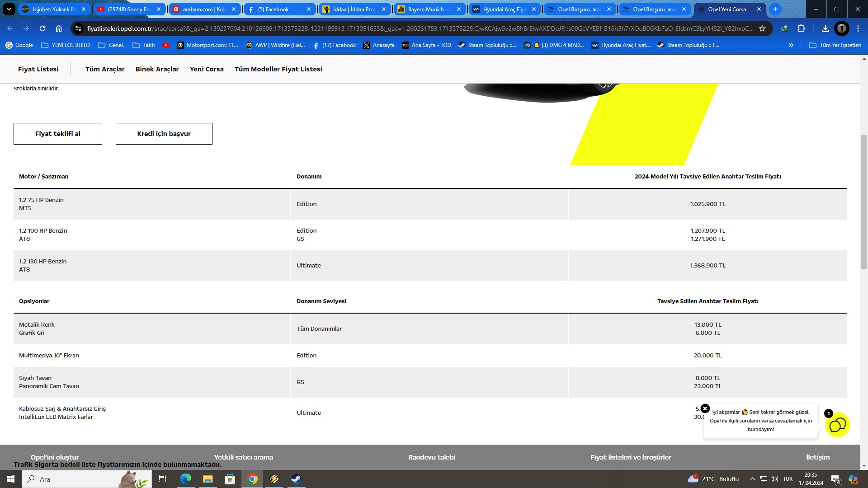This screenshot has width=868, height=488.
Task: Click the Fiyat Listesi heading link
Action: coord(38,69)
